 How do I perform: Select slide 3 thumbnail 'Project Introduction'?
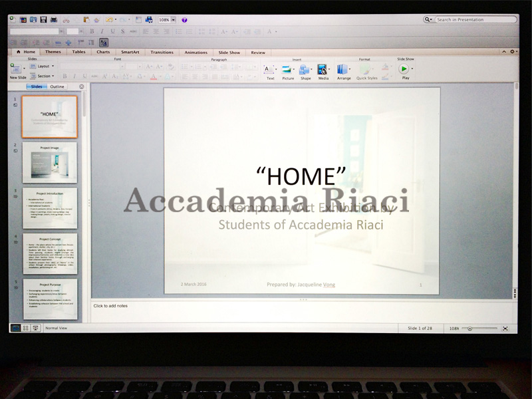[50, 208]
